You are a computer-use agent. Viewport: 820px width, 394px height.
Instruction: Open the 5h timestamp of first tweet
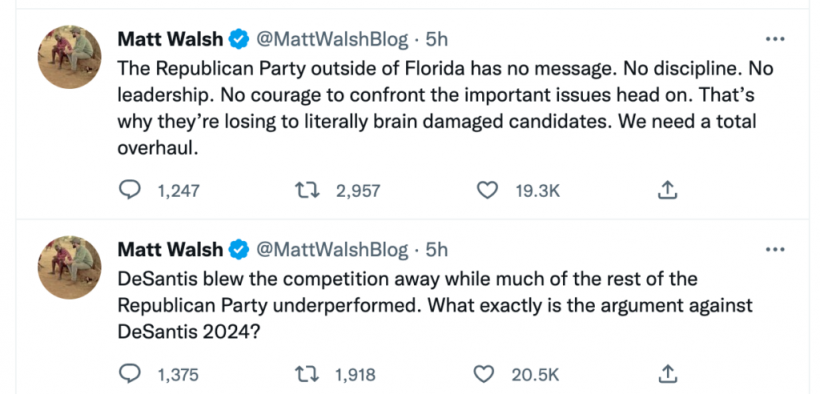click(x=436, y=39)
